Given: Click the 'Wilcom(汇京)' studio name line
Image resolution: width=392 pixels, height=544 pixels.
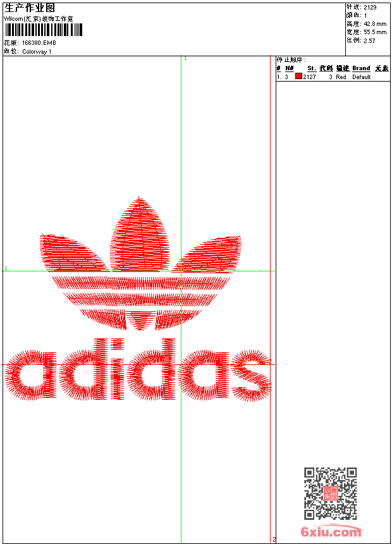Looking at the screenshot, I should 39,19.
